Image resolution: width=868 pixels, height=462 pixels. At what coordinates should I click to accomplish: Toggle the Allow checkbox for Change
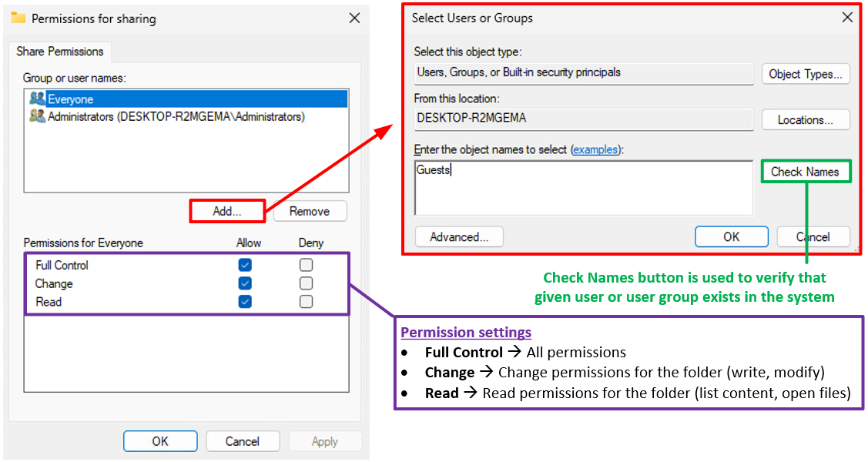[245, 283]
